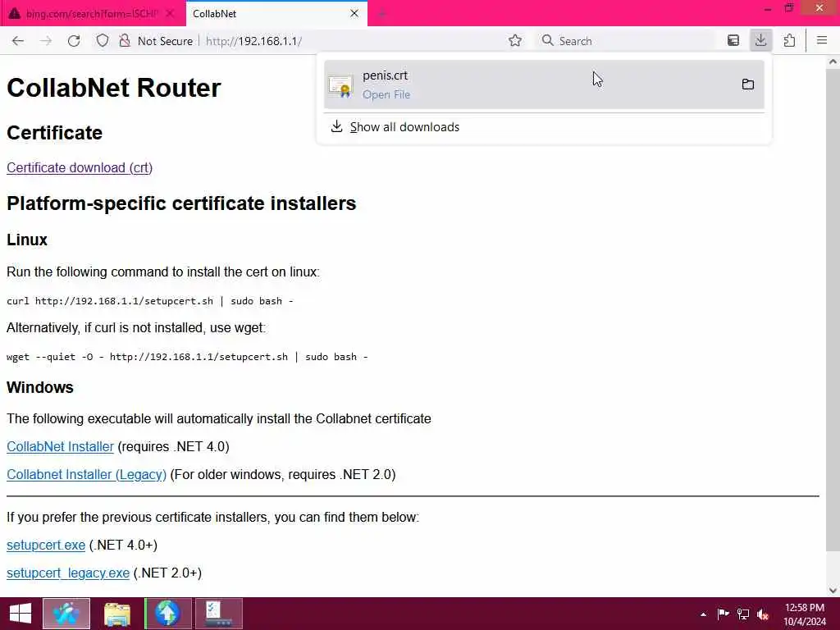Toggle the downloads toolbar button

(x=760, y=41)
